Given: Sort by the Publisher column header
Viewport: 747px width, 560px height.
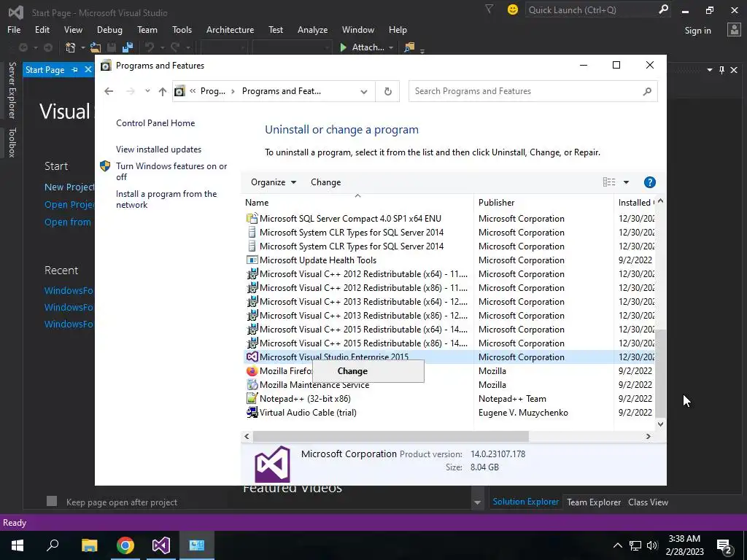Looking at the screenshot, I should click(543, 203).
